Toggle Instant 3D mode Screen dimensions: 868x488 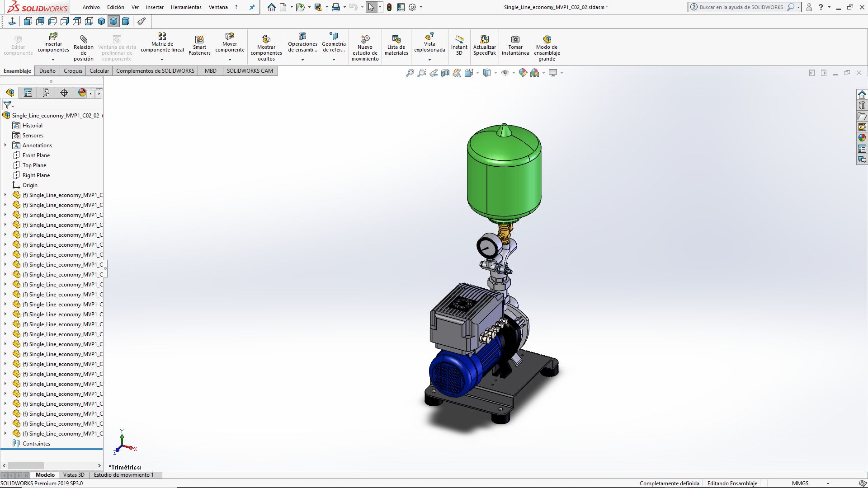459,45
